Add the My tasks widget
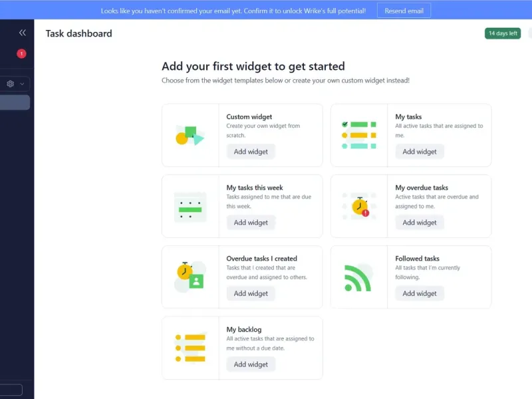Viewport: 532px width, 399px height. [x=420, y=152]
